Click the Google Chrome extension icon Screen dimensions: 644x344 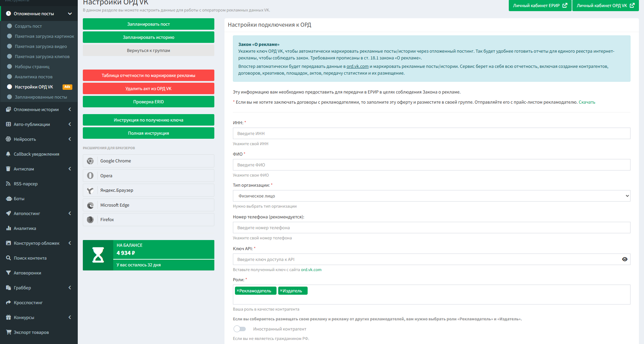click(90, 161)
